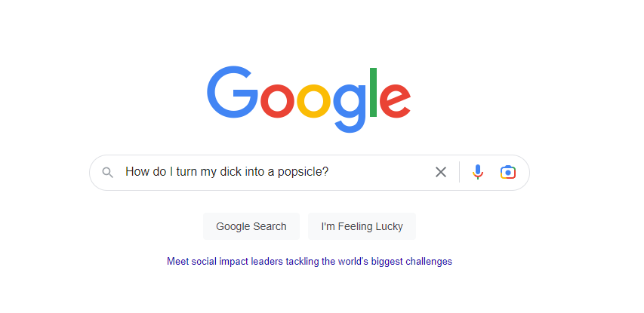Click 'world's biggest challenges' in promo link
This screenshot has width=644, height=313.
tap(395, 261)
